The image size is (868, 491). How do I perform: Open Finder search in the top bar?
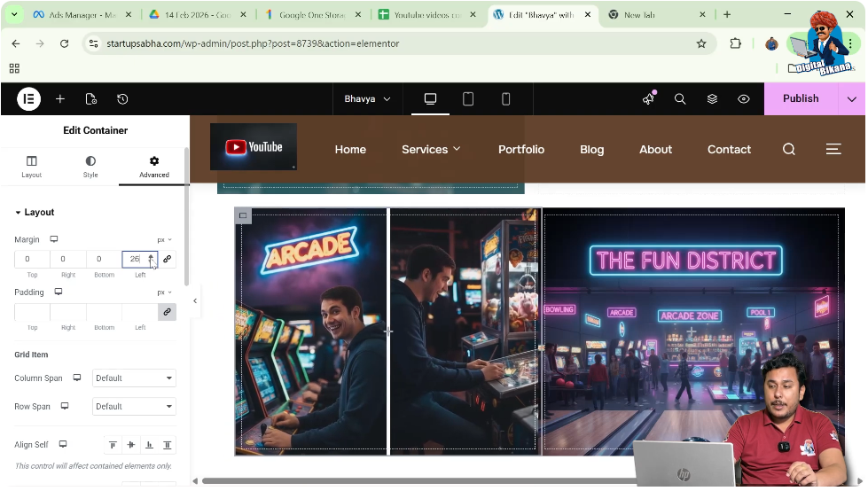point(680,99)
